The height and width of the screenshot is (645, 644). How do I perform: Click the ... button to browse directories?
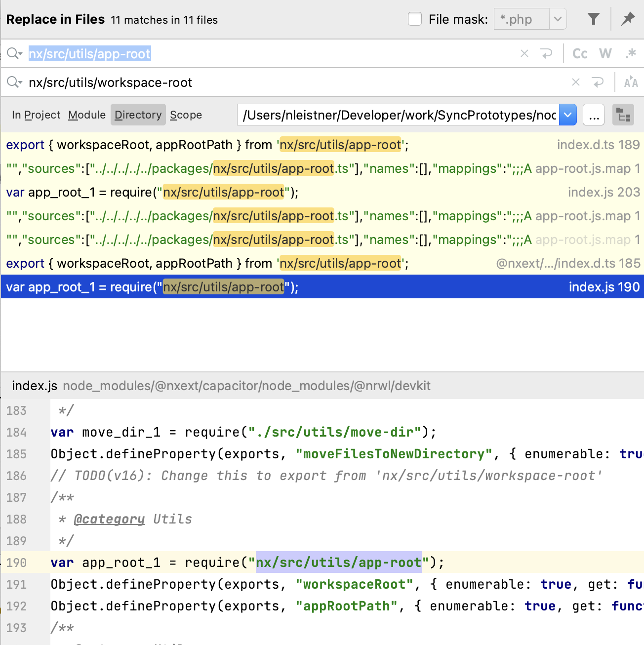coord(594,115)
